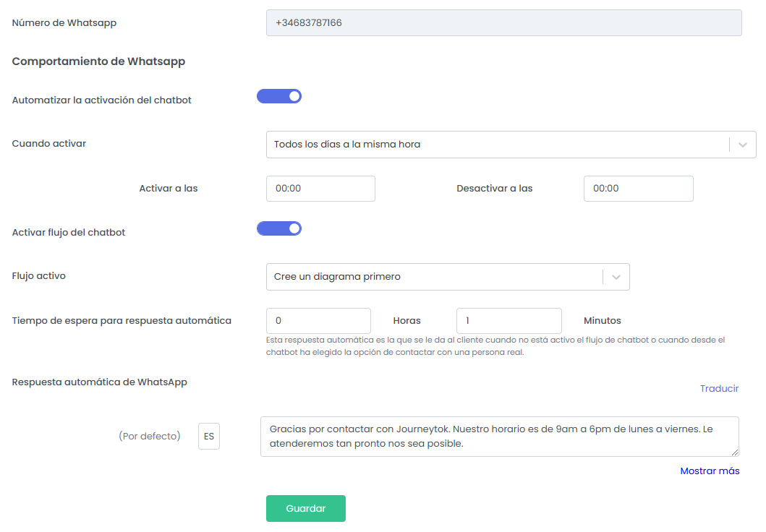Click the '(Por defecto)' language label
This screenshot has width=766, height=532.
coord(149,437)
